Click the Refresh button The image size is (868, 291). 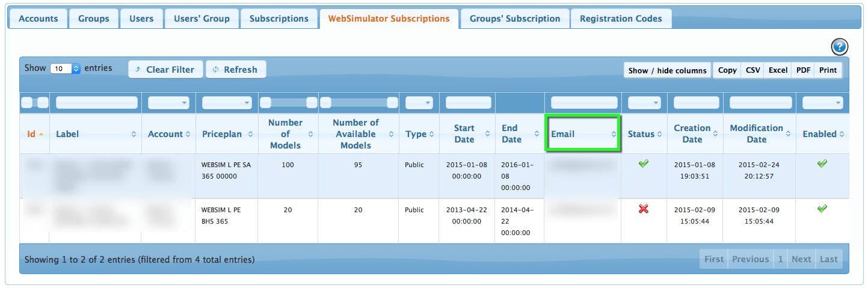coord(236,69)
